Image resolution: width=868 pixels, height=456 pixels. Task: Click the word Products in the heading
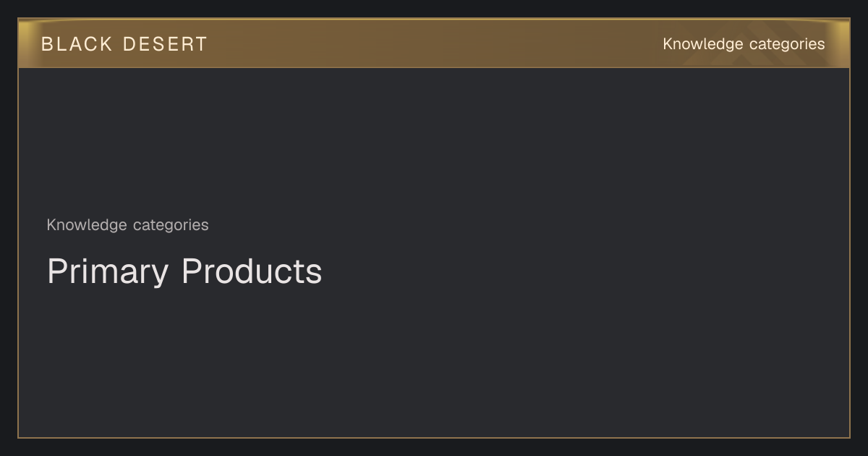click(x=252, y=271)
